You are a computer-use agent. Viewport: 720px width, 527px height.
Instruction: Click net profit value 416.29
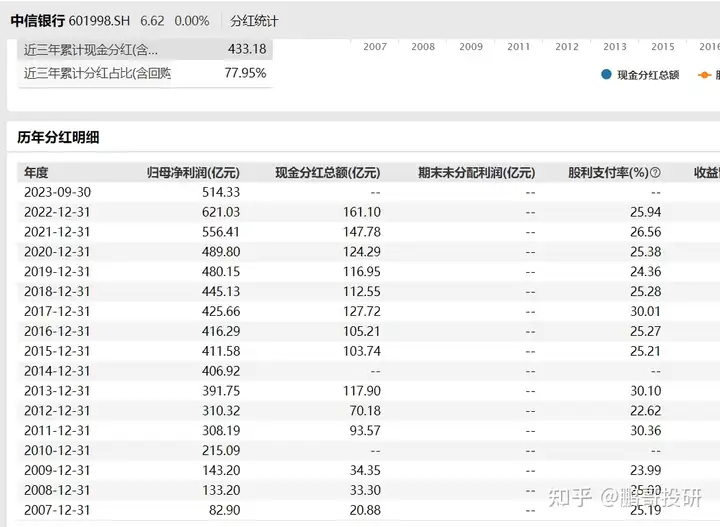click(x=221, y=331)
